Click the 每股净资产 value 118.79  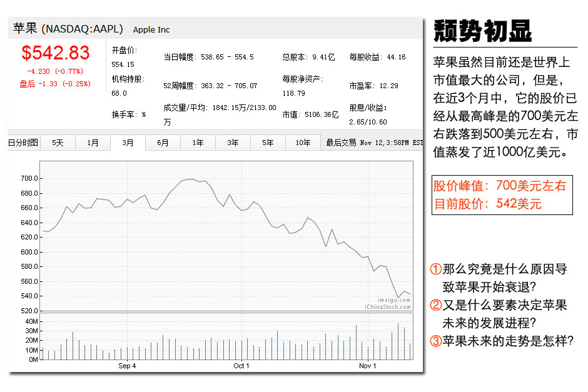[294, 93]
